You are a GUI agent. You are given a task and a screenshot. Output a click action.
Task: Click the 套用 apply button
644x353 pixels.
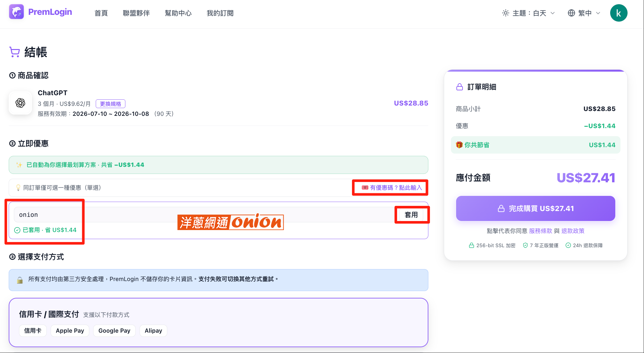click(x=411, y=215)
